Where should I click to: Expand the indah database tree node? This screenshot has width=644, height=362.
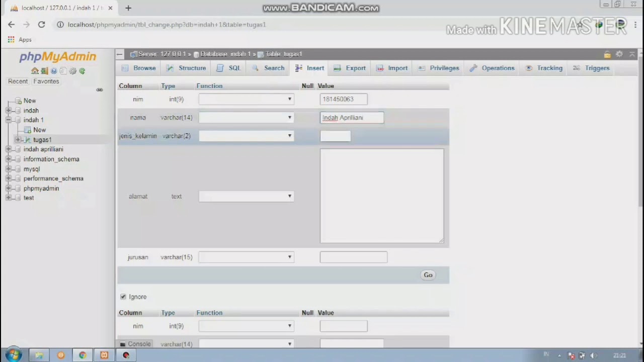pyautogui.click(x=9, y=110)
